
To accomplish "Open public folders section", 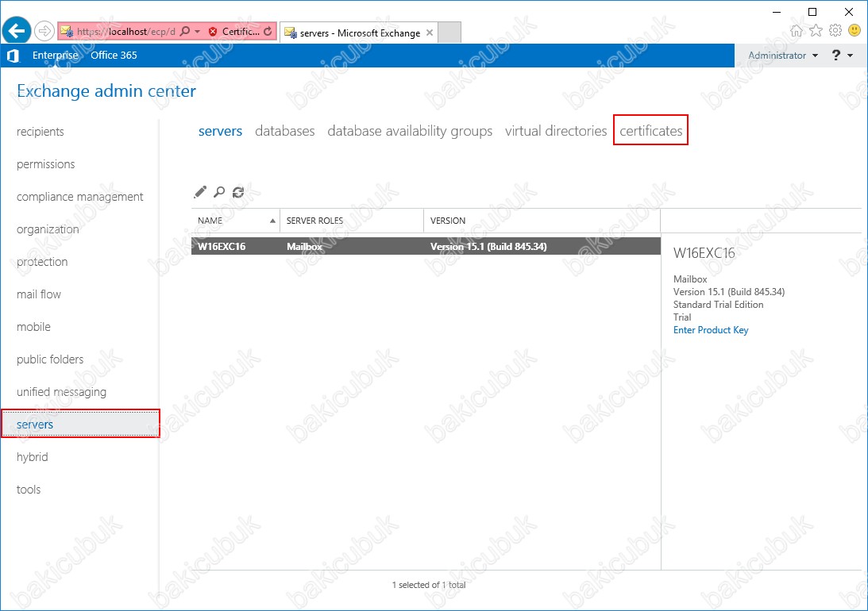I will pyautogui.click(x=50, y=359).
